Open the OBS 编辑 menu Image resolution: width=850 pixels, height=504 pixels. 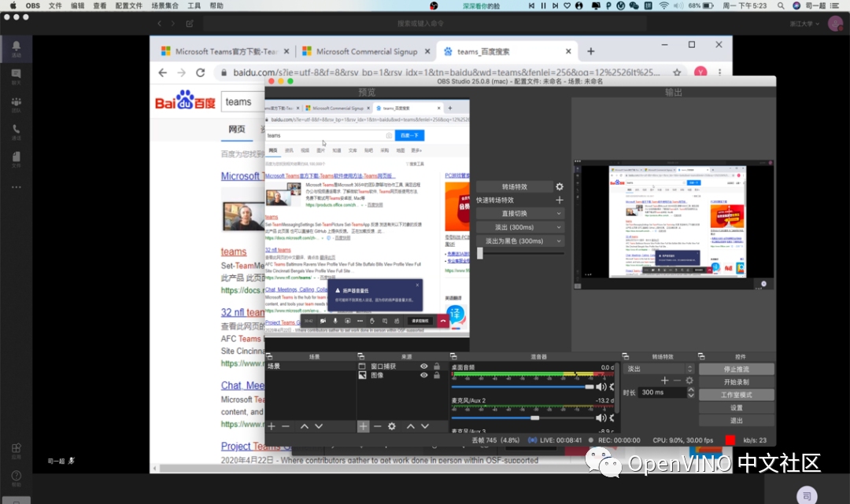coord(77,6)
